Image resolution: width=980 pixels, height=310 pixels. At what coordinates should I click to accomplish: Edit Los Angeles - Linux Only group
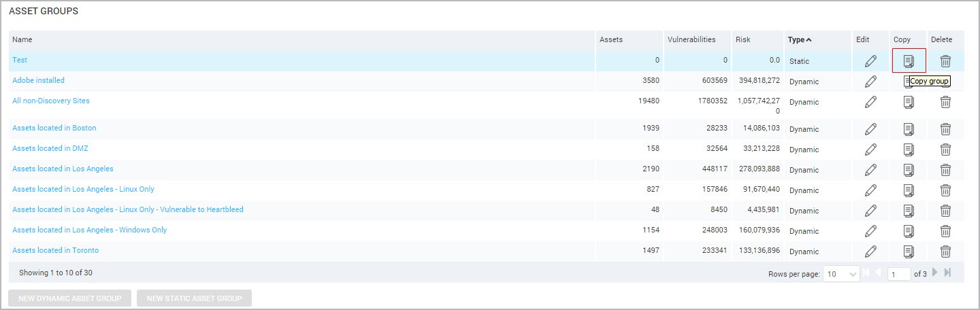point(870,190)
